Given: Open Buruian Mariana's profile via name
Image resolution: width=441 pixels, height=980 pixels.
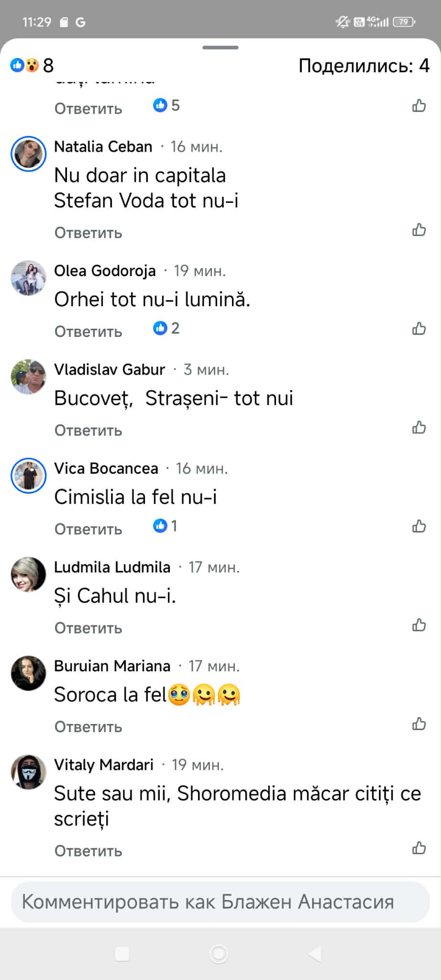Looking at the screenshot, I should 112,666.
